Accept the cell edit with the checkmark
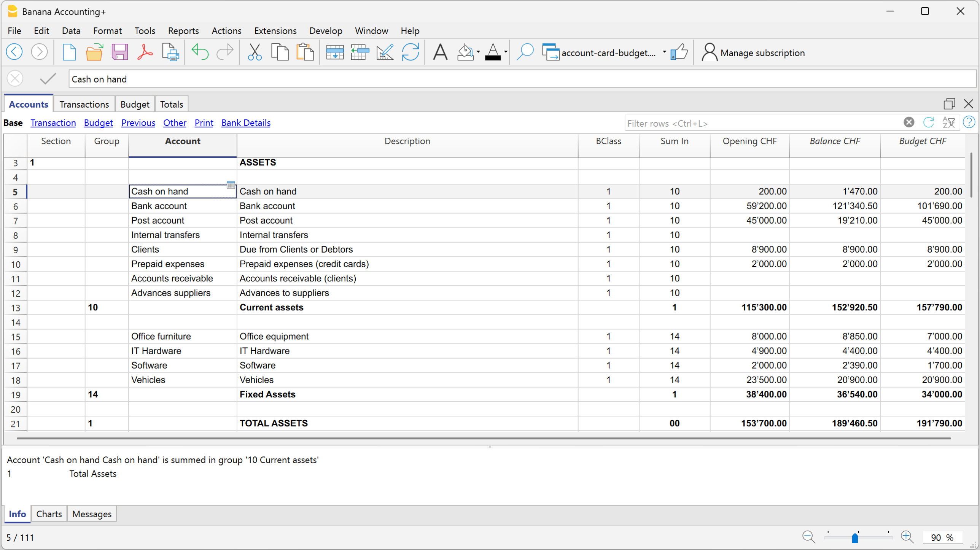 (48, 79)
